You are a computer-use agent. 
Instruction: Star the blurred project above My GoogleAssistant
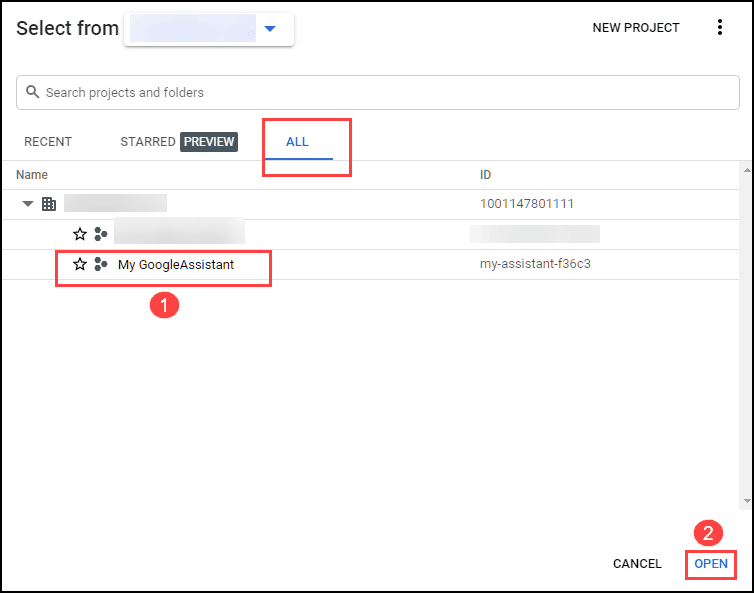80,234
